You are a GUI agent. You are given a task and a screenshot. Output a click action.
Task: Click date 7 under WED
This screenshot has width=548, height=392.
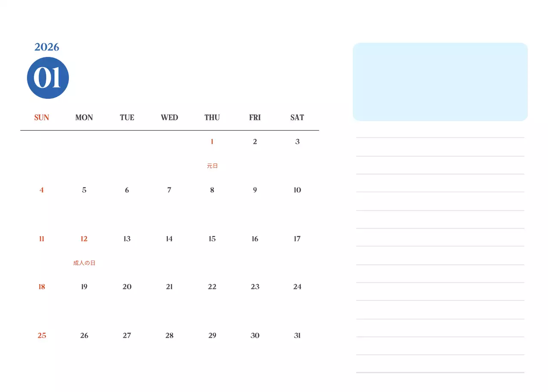[x=169, y=190]
